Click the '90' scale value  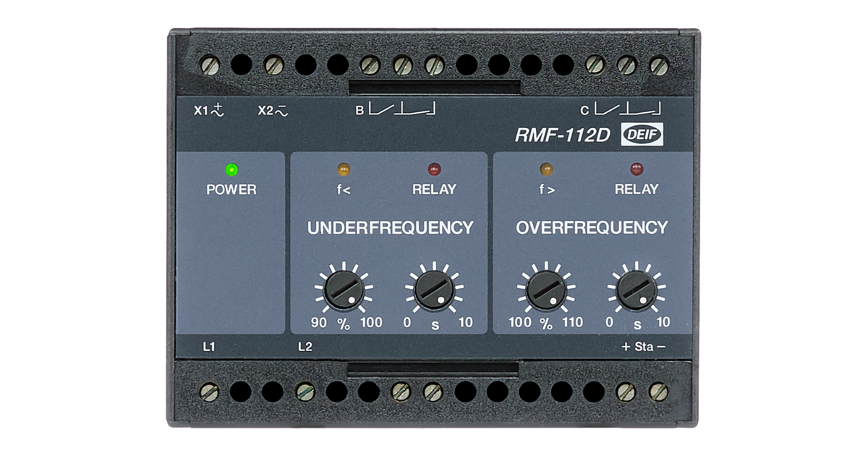point(318,323)
